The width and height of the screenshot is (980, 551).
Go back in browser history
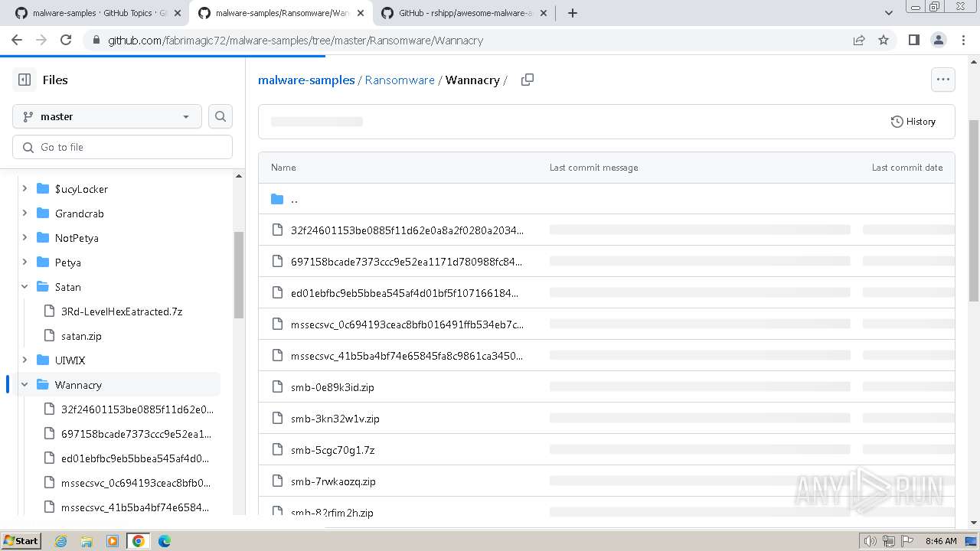pyautogui.click(x=17, y=40)
